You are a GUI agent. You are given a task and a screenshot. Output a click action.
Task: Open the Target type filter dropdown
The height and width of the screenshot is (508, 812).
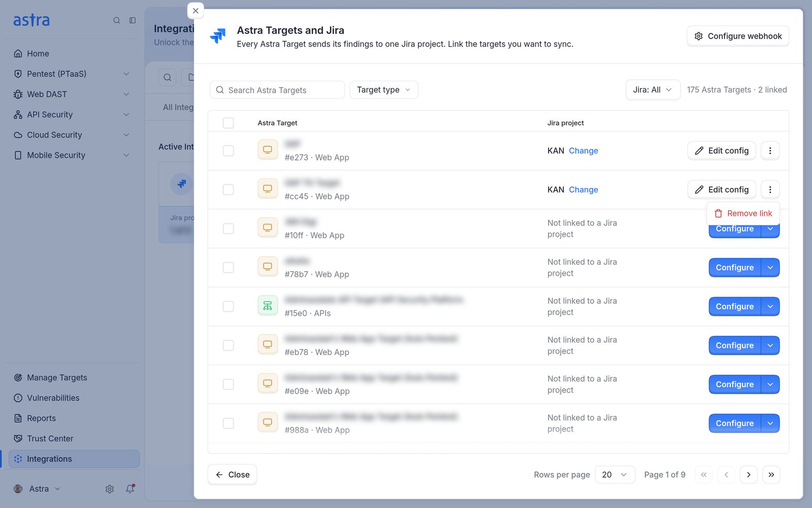point(384,90)
